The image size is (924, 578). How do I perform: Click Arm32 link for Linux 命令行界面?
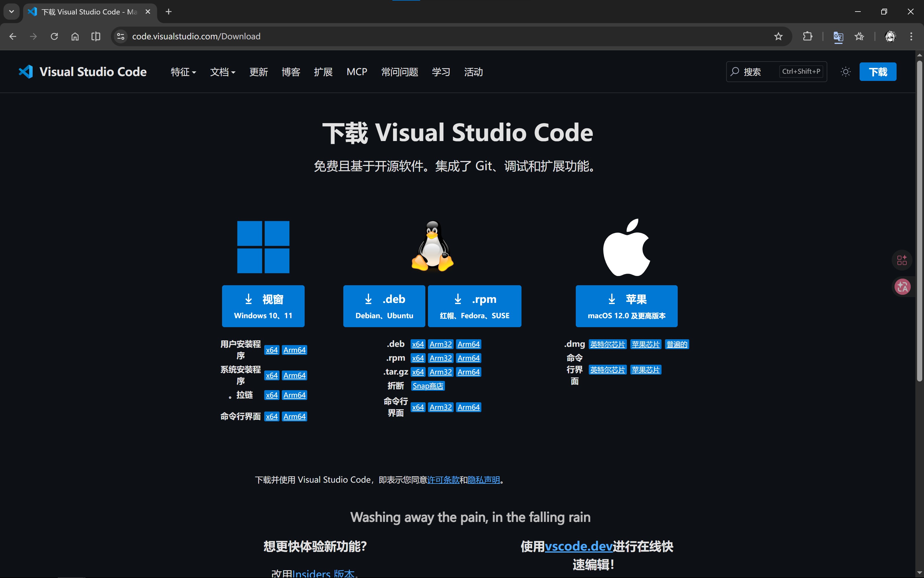click(441, 407)
